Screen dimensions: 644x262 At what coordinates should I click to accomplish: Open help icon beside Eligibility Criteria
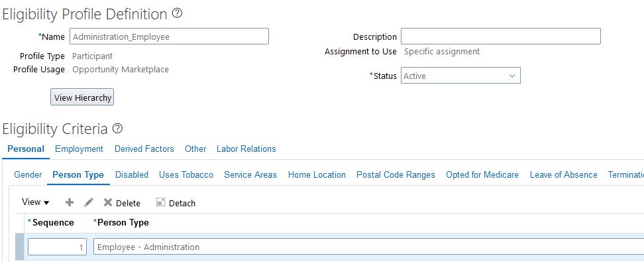point(117,129)
